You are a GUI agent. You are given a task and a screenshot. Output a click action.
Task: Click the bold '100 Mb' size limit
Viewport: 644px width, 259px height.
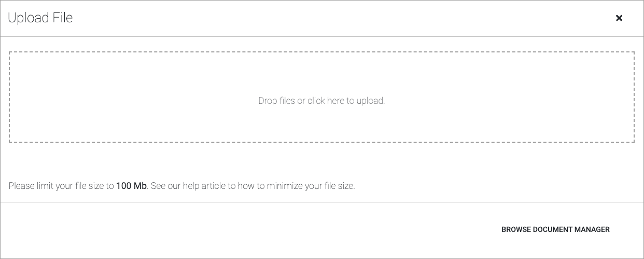[x=131, y=186]
